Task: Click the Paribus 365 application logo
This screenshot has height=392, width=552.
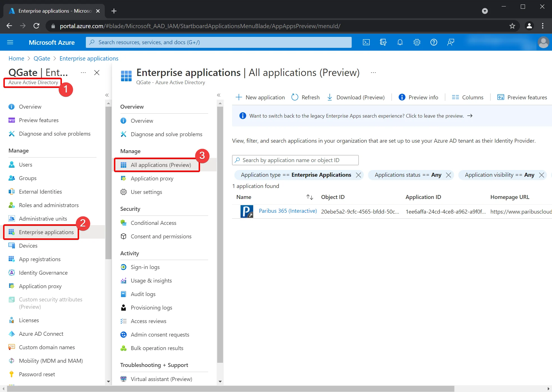Action: (x=247, y=211)
